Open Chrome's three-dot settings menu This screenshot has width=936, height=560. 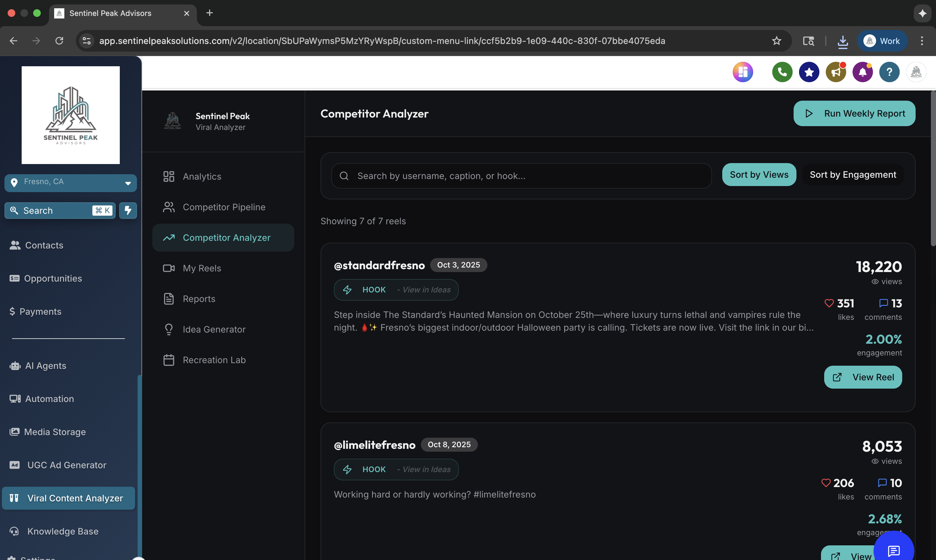click(x=922, y=41)
